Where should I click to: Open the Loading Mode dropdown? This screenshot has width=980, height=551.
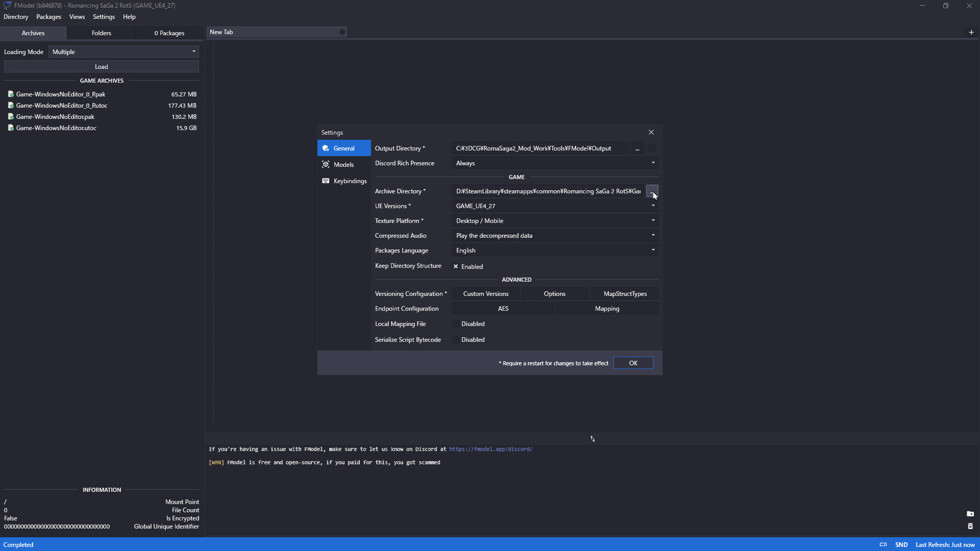pos(124,52)
